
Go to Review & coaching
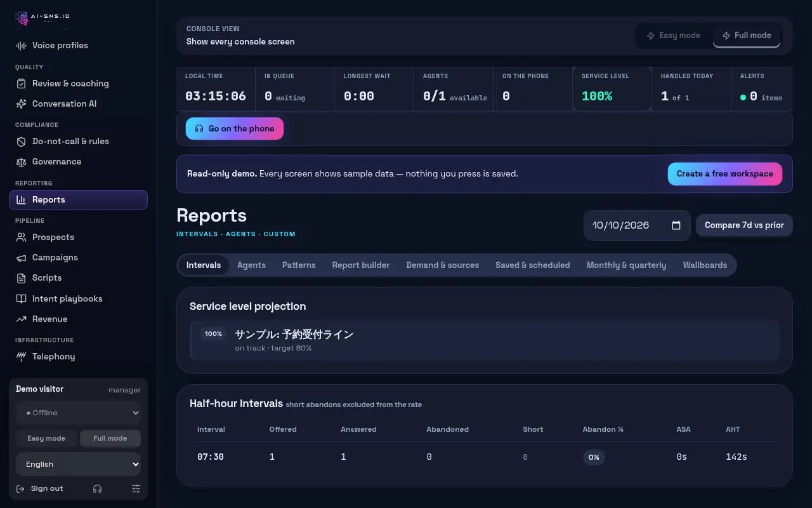[78, 84]
